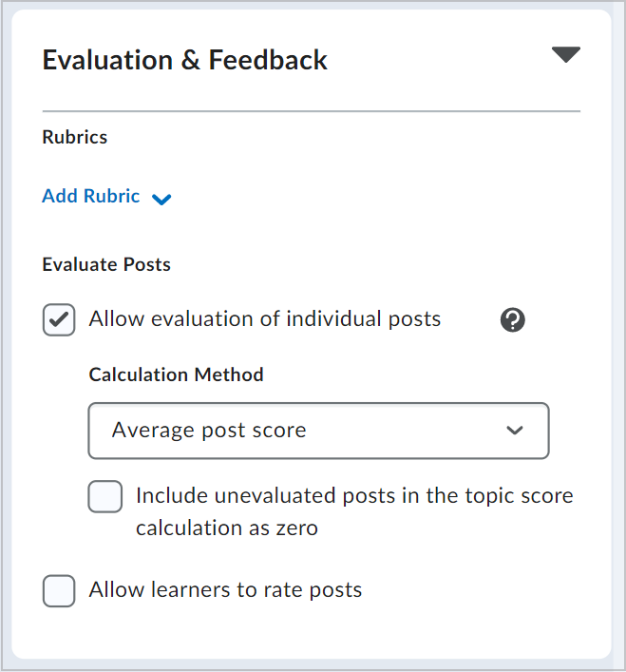Viewport: 626px width, 672px height.
Task: Select the Calculation Method label
Action: pyautogui.click(x=176, y=374)
